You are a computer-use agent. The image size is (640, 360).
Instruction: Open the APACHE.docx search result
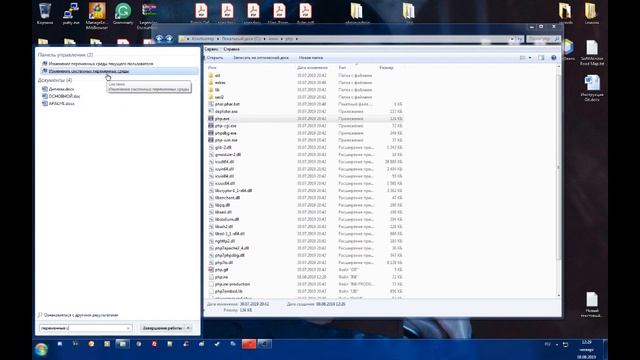(61, 104)
